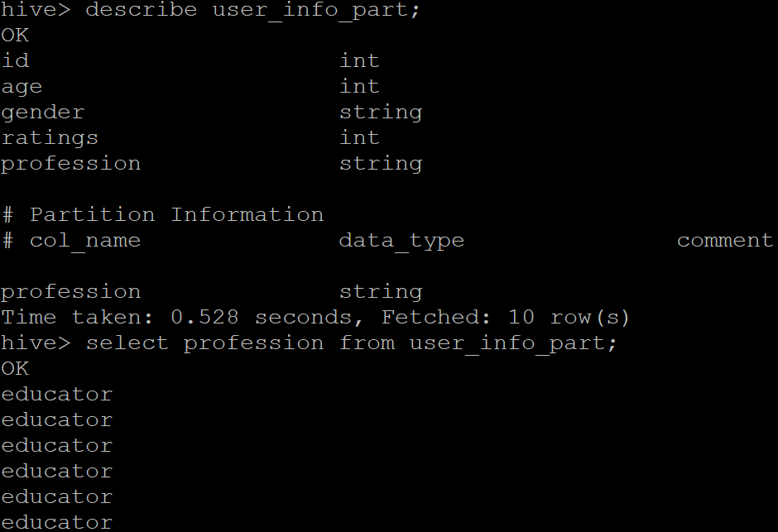
Task: Click the OK line below the describe command
Action: (x=15, y=36)
